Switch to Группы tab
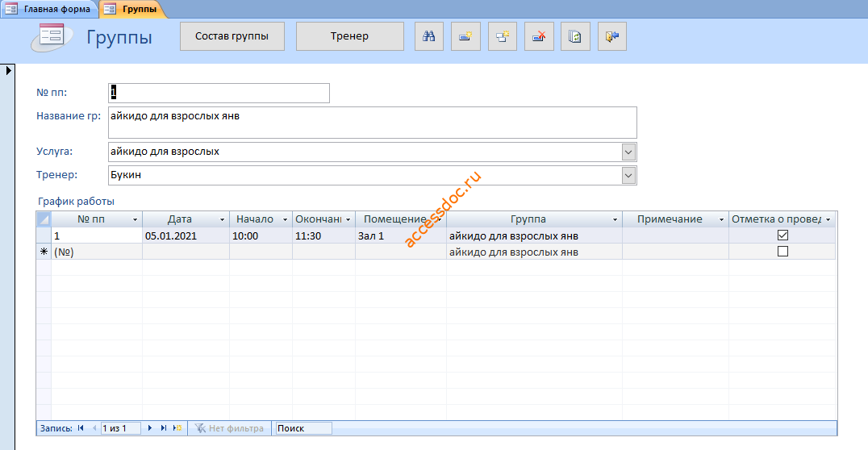The height and width of the screenshot is (450, 868). point(133,9)
